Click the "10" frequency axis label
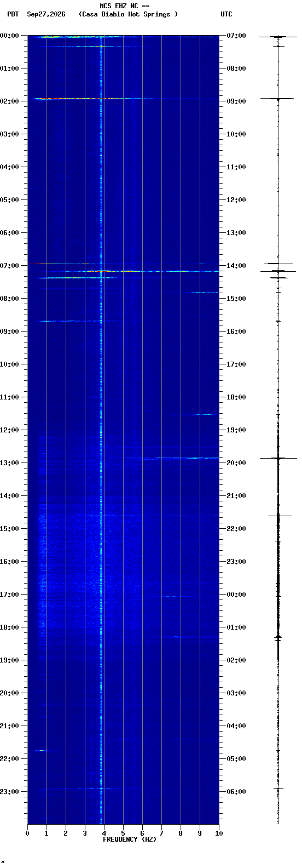This screenshot has width=302, height=868. tap(219, 833)
